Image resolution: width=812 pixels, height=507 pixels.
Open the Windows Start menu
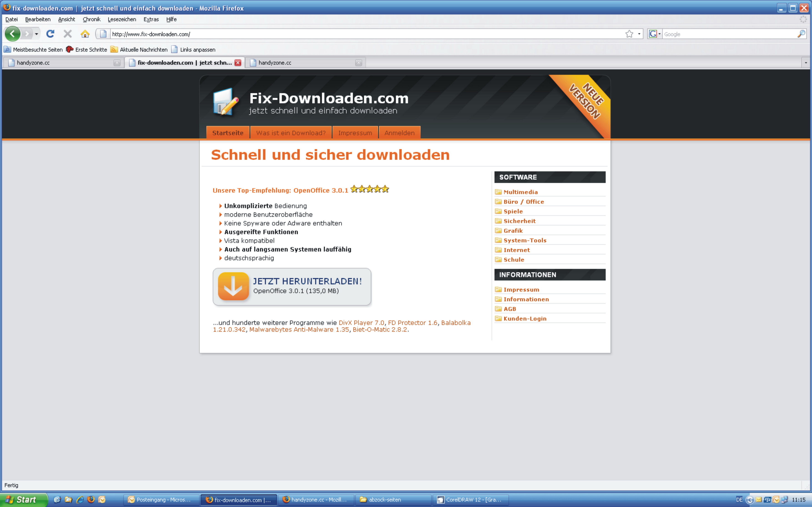(23, 500)
